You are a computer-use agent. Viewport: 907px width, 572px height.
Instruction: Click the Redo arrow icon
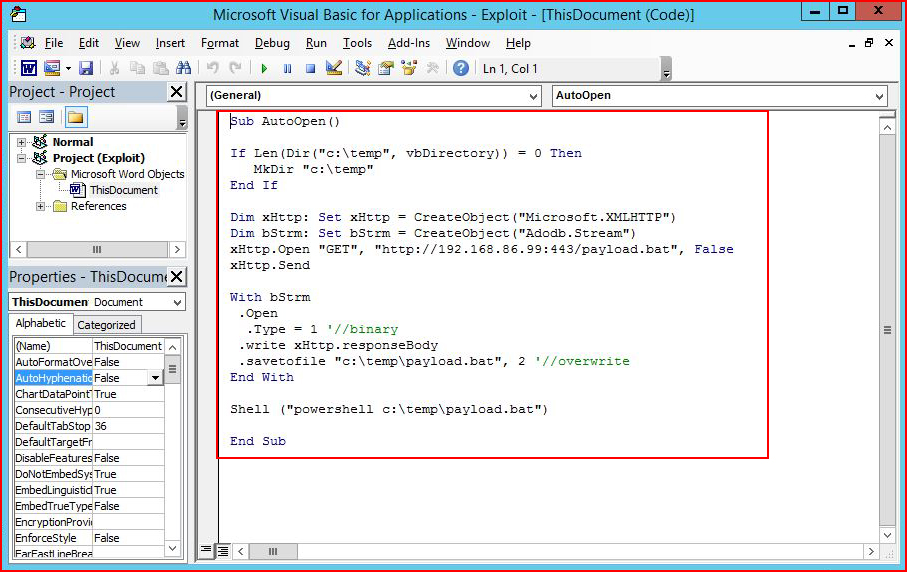(x=235, y=68)
